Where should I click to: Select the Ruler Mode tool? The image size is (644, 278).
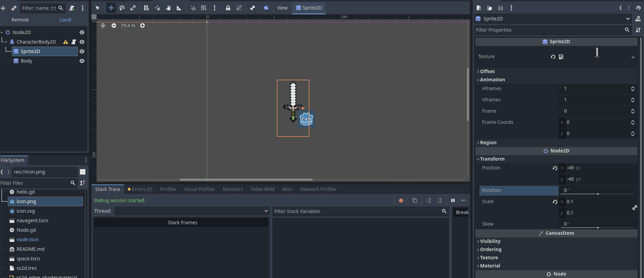click(x=179, y=8)
